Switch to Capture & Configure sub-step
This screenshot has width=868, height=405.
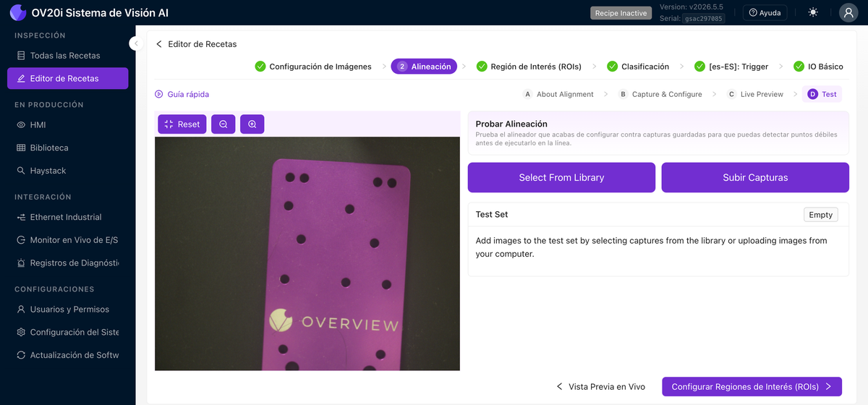coord(660,94)
